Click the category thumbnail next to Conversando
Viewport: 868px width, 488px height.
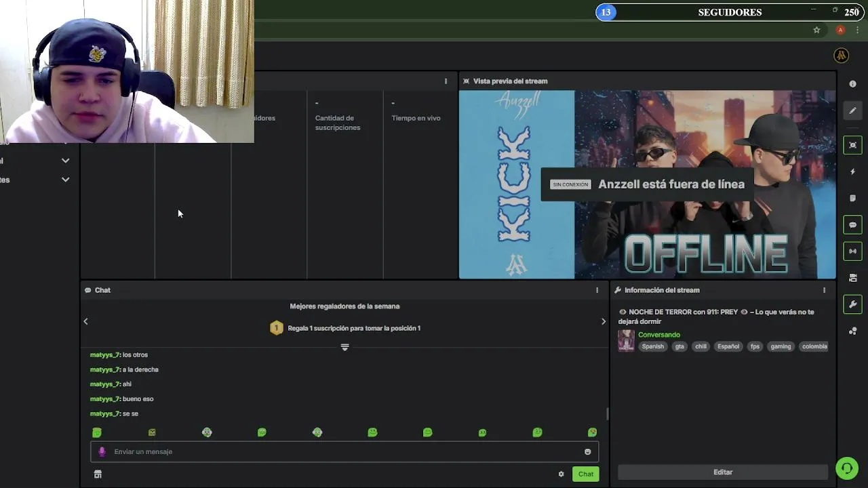coord(626,340)
